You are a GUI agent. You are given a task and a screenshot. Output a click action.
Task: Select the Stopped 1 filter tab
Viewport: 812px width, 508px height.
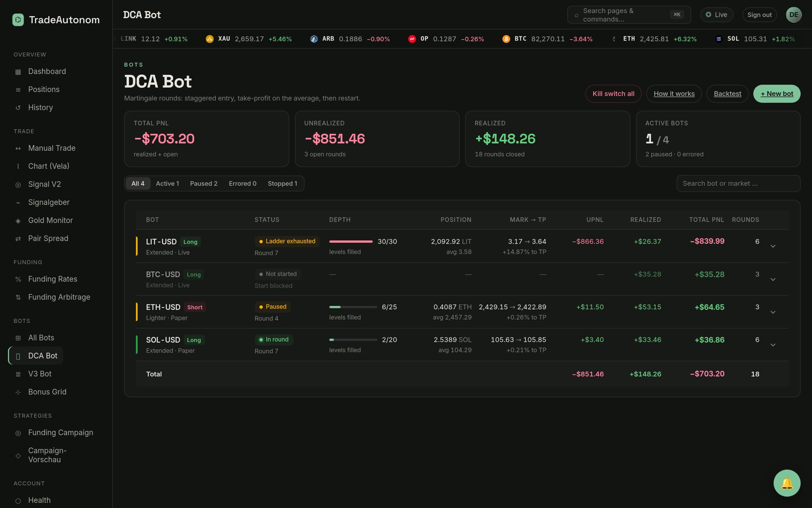coord(283,184)
